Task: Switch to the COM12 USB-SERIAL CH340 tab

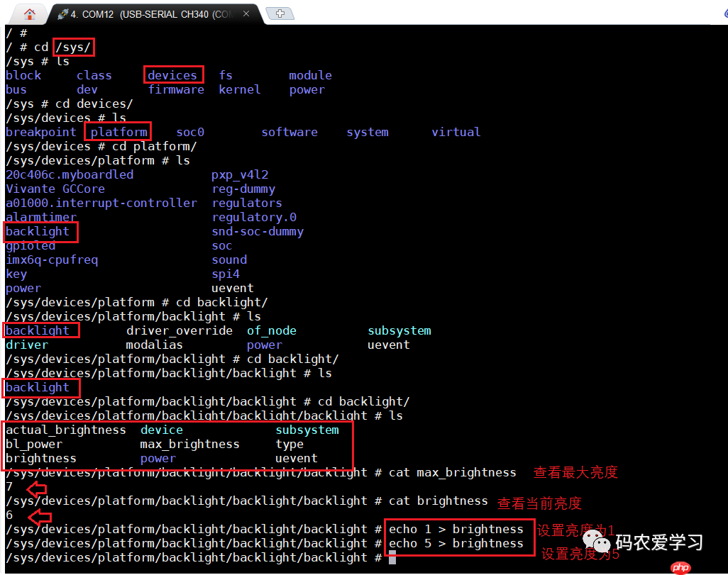Action: [142, 13]
